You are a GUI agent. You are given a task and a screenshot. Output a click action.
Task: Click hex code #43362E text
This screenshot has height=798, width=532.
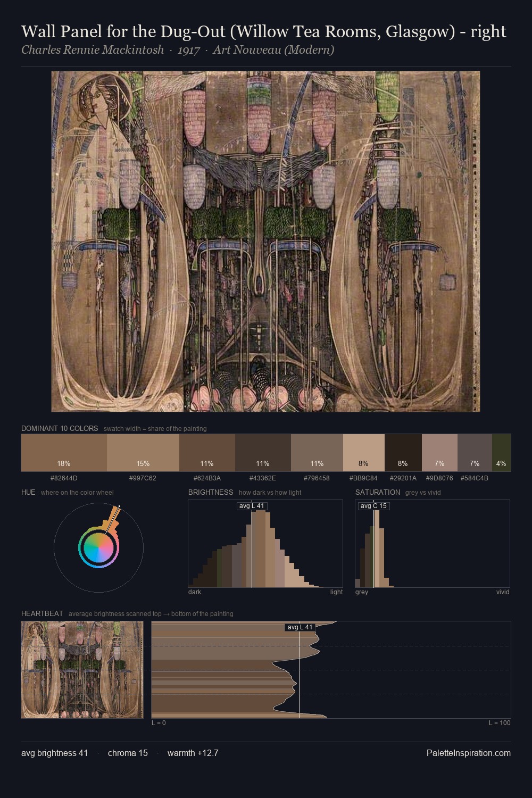click(263, 478)
